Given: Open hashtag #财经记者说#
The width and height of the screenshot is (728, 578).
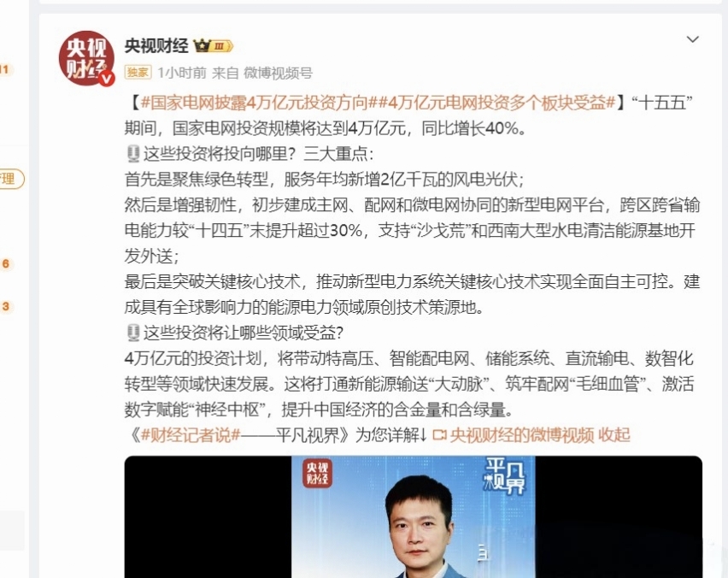Looking at the screenshot, I should (190, 435).
